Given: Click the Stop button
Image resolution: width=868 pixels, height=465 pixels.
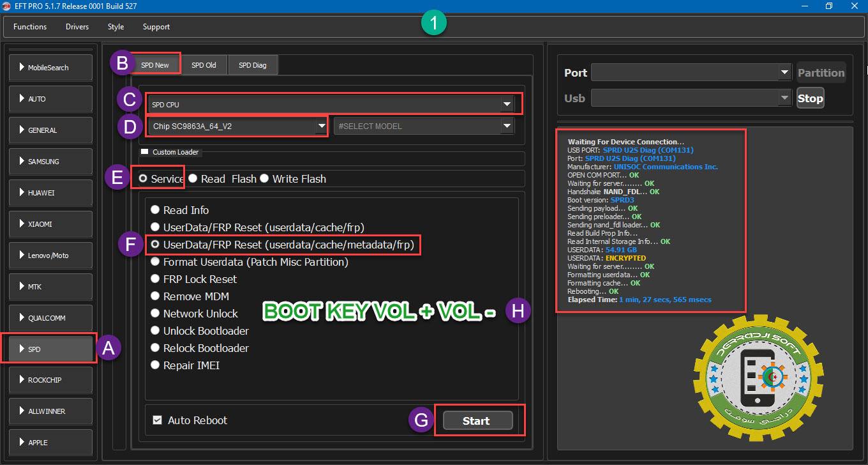Looking at the screenshot, I should 810,98.
